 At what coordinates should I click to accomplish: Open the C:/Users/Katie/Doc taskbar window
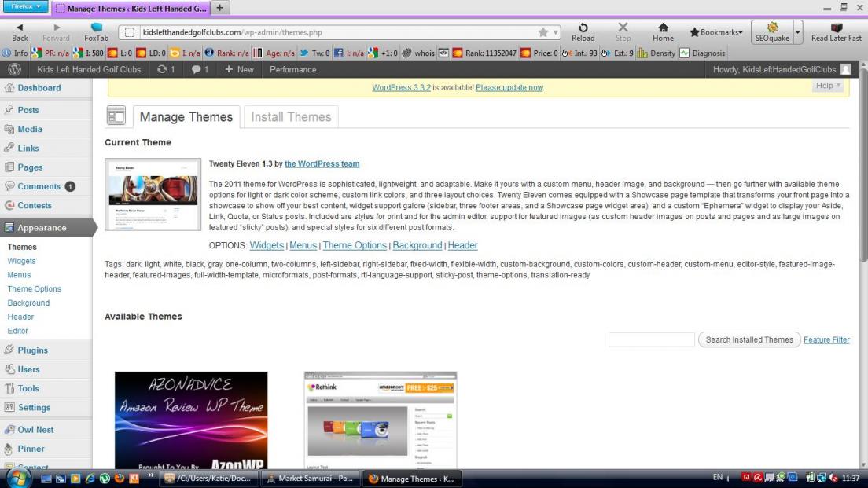[x=209, y=479]
